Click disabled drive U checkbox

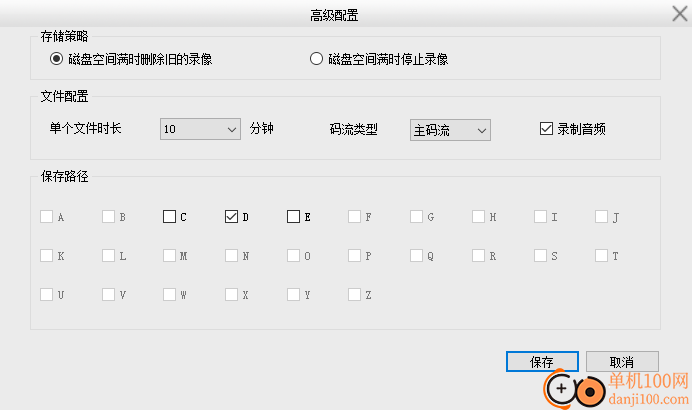click(46, 294)
